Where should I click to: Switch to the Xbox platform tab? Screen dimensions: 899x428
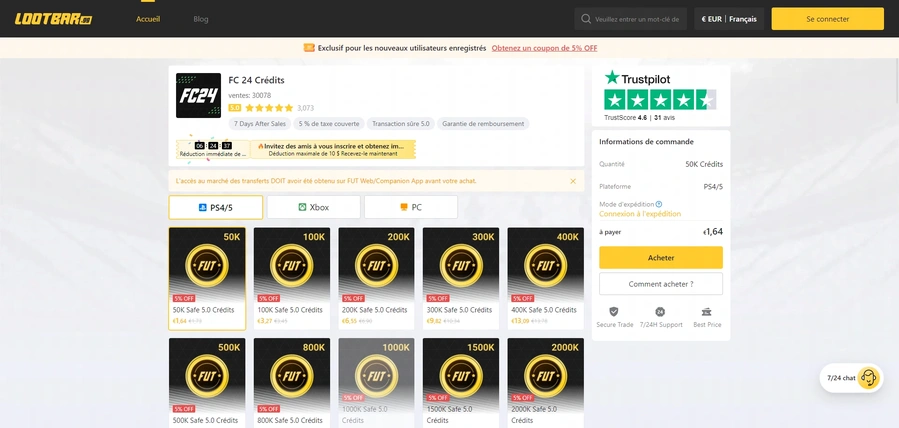[314, 207]
